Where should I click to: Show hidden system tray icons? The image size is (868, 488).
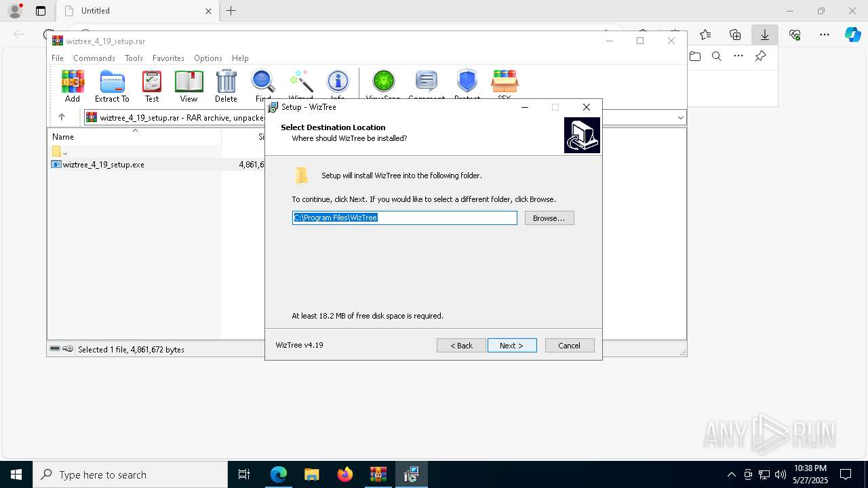[732, 474]
